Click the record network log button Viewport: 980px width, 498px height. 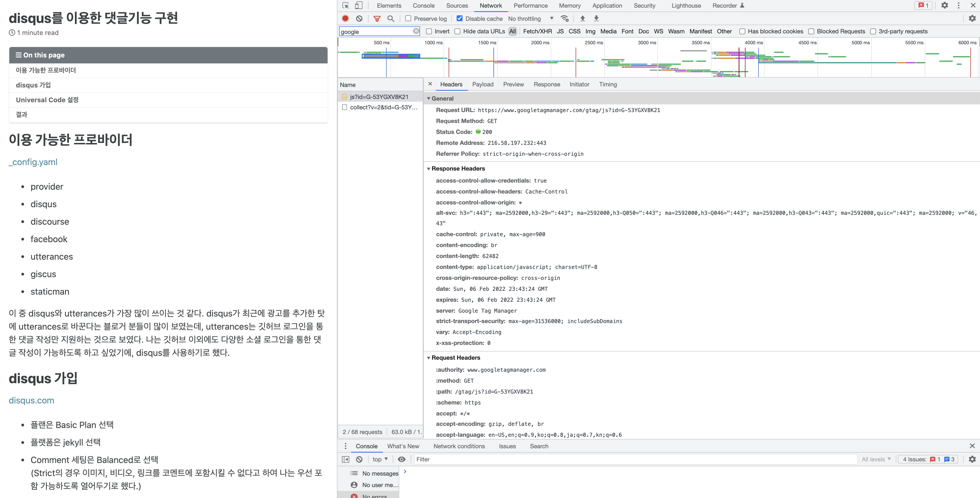click(345, 18)
